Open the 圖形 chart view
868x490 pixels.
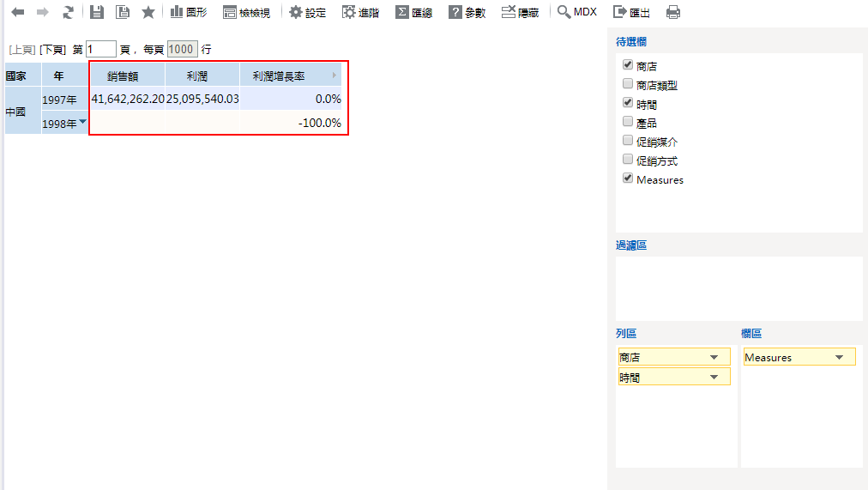tap(188, 12)
